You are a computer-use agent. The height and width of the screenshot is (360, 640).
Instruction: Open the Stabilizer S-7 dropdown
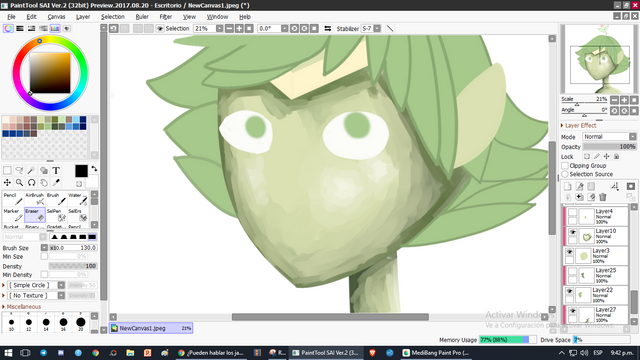[x=377, y=28]
